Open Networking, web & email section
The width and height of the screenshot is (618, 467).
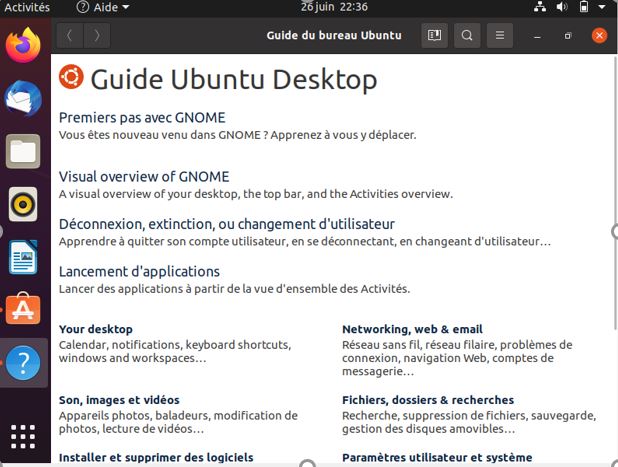coord(412,329)
